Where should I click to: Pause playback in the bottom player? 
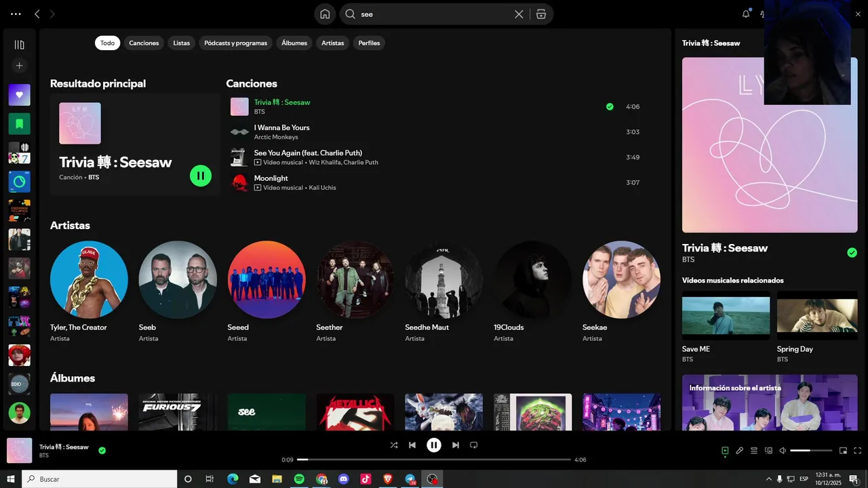click(x=434, y=445)
